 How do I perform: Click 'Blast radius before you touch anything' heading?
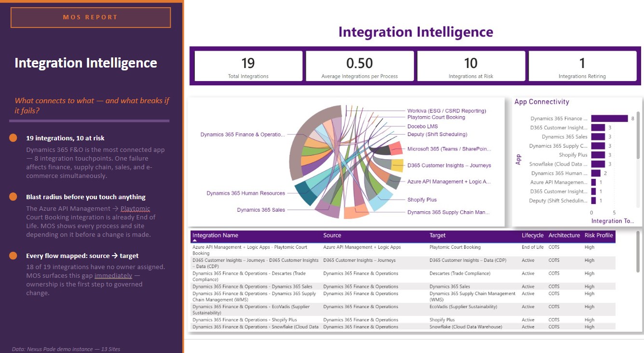point(86,197)
